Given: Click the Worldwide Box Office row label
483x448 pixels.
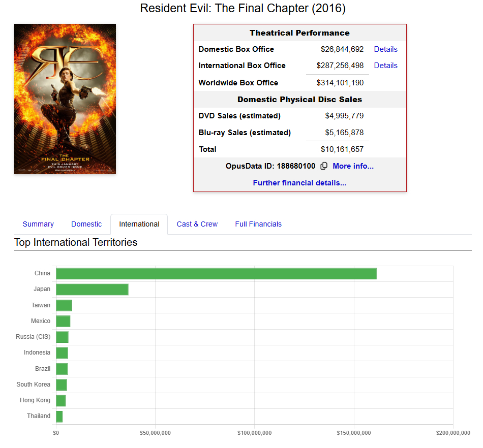Looking at the screenshot, I should click(238, 83).
